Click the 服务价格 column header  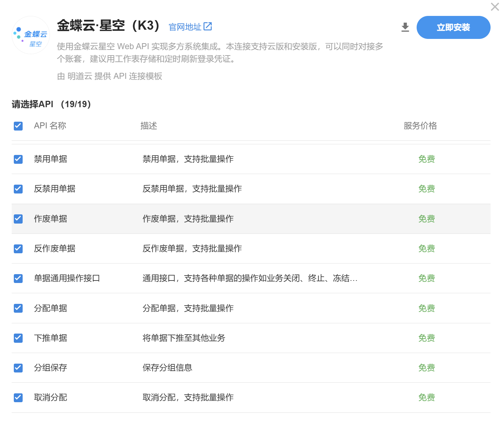click(420, 126)
